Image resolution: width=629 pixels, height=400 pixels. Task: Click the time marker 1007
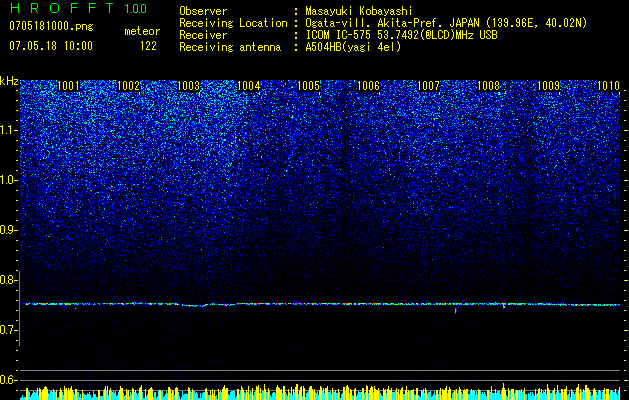pyautogui.click(x=428, y=86)
